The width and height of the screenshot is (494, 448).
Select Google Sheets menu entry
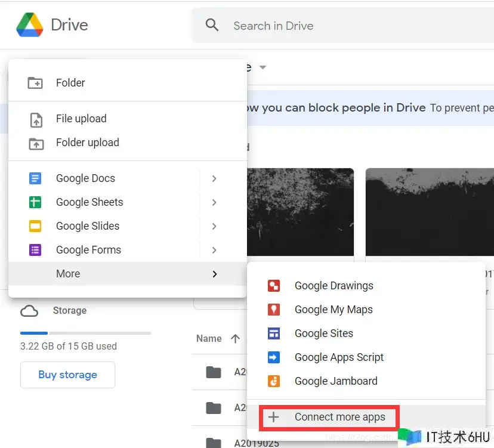[x=128, y=202]
